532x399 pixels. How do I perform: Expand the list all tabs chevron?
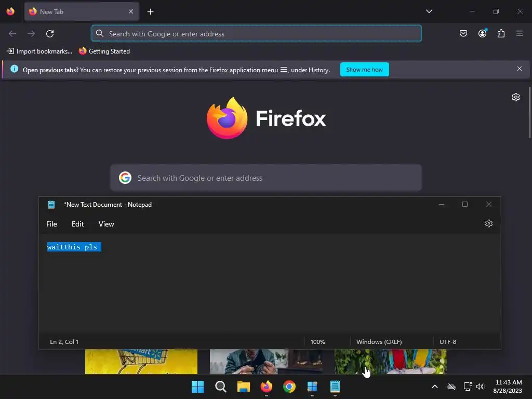(x=429, y=11)
